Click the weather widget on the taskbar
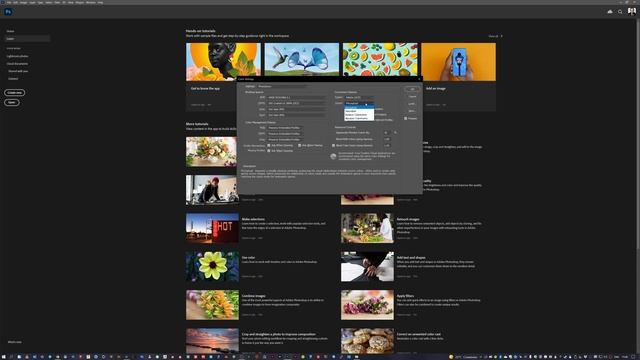640x360 pixels. (464, 357)
